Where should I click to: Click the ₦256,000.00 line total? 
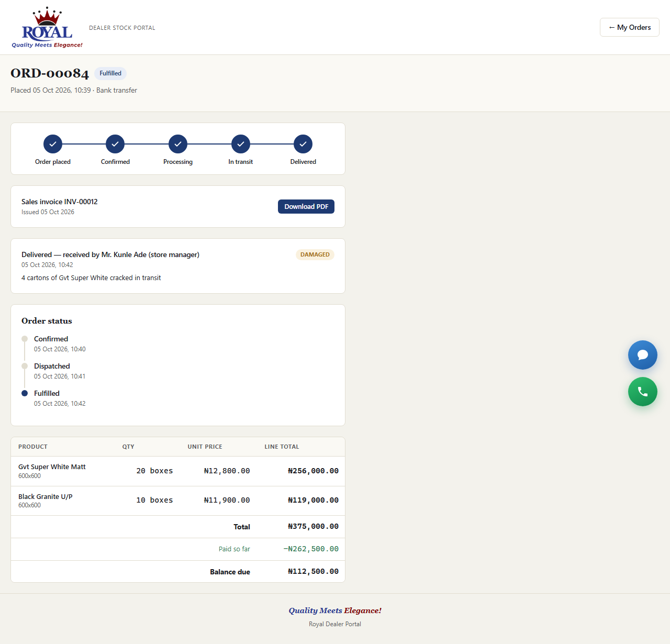coord(313,471)
